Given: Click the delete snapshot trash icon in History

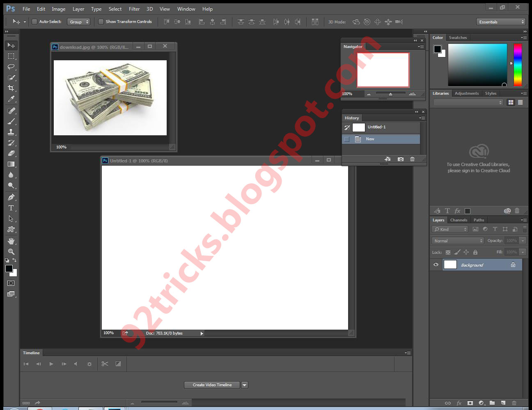Looking at the screenshot, I should pos(412,159).
